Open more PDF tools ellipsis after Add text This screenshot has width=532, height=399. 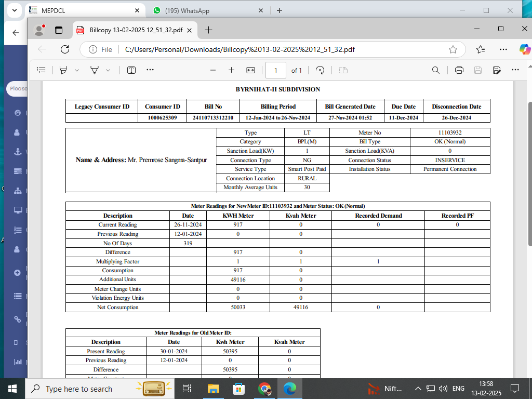[x=150, y=70]
